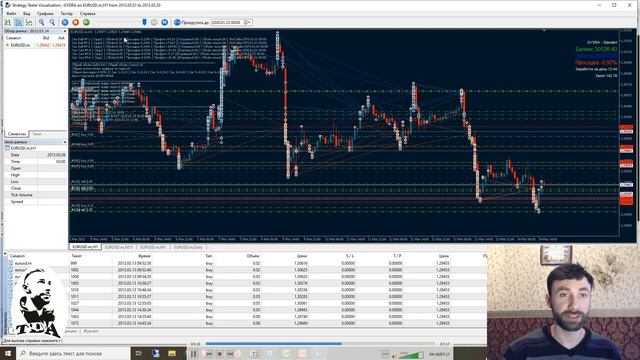This screenshot has height=360, width=640.
Task: Open the Справка menu
Action: [87, 13]
